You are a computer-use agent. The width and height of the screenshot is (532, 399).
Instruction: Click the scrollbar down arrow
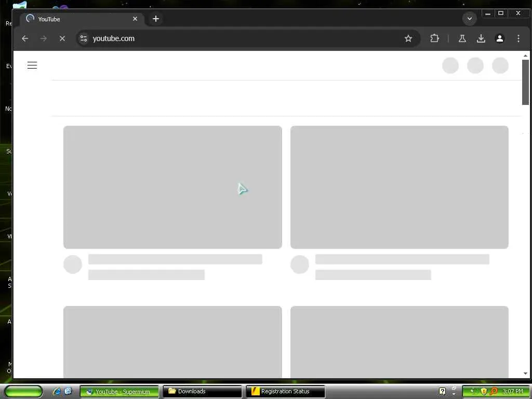tap(525, 373)
